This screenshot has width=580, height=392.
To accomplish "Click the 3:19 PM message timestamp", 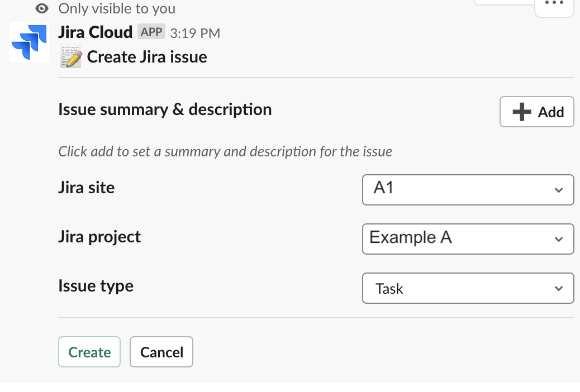I will [x=195, y=34].
